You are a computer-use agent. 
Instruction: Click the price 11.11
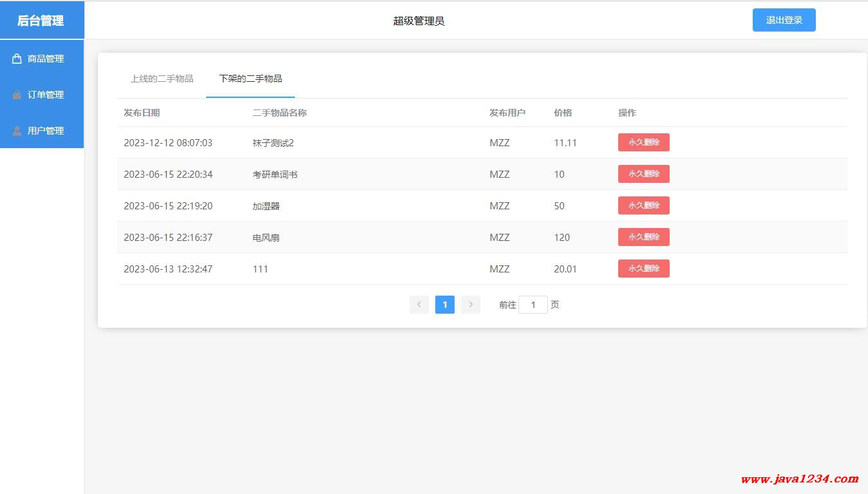(x=565, y=143)
